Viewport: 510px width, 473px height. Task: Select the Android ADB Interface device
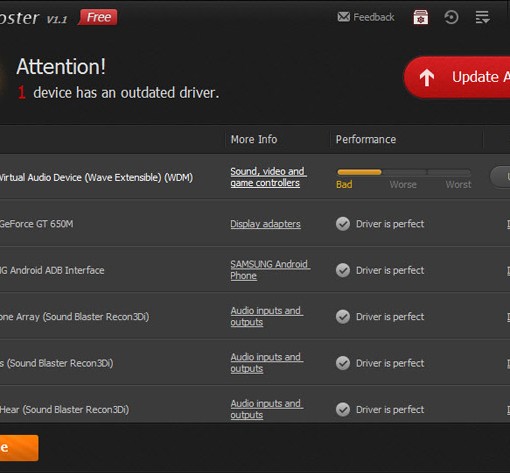coord(52,270)
